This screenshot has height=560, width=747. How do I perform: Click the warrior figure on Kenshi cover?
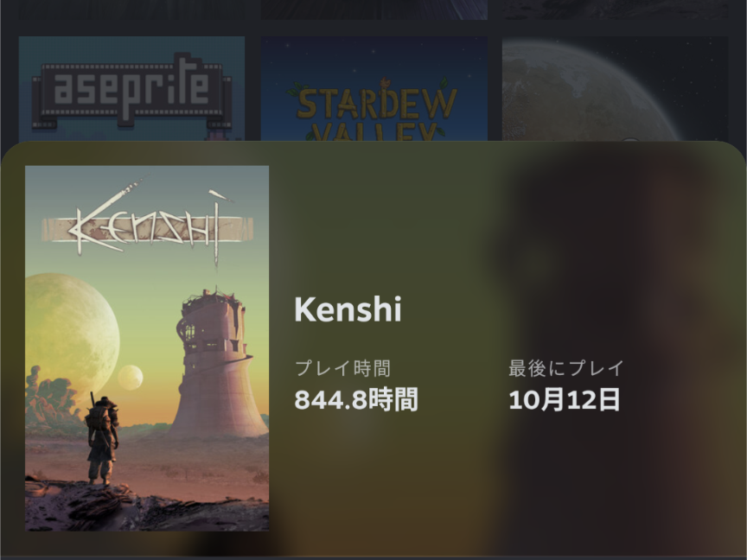point(101,439)
